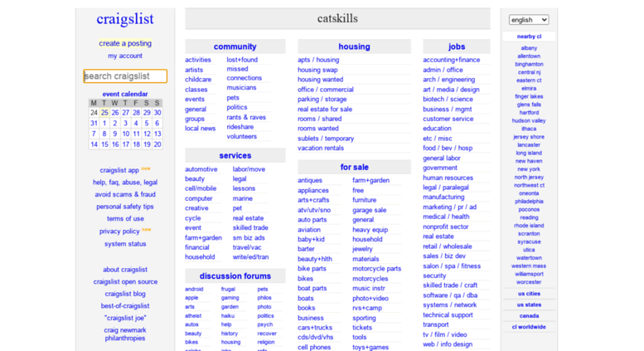Open the jobs section header

tap(457, 46)
